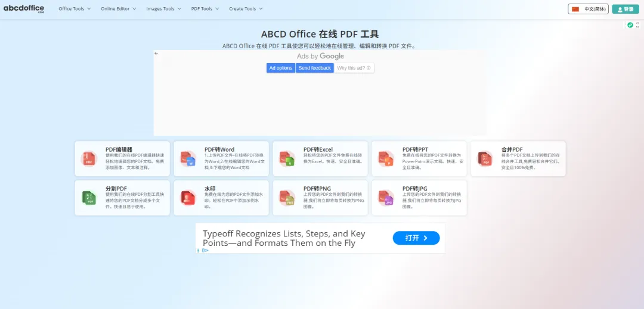
Task: Click the PDF转JPG card icon
Action: tap(386, 198)
